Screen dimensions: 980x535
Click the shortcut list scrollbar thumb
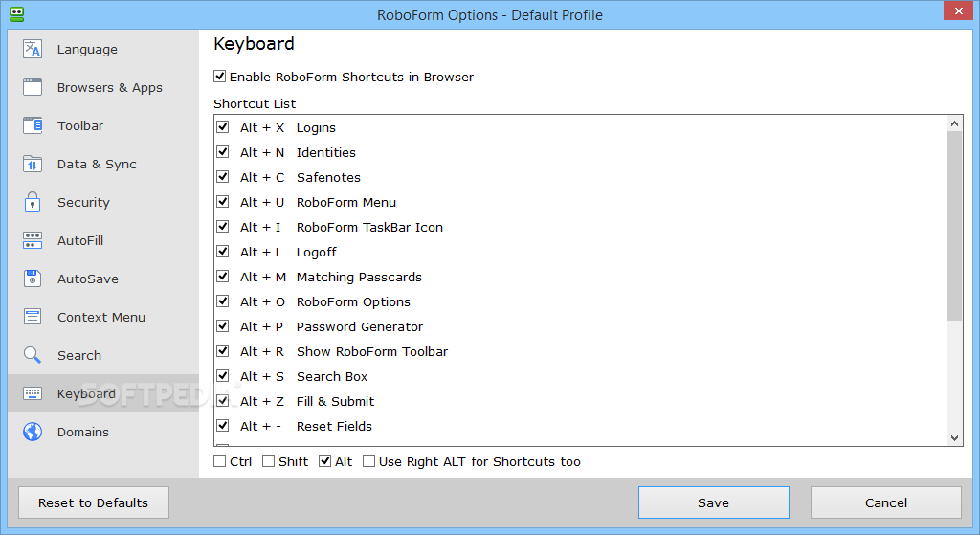point(954,226)
